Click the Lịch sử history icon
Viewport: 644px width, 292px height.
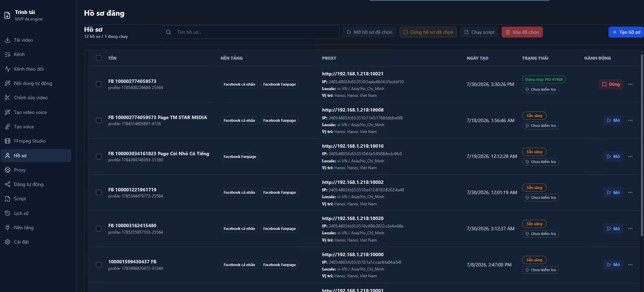click(8, 213)
